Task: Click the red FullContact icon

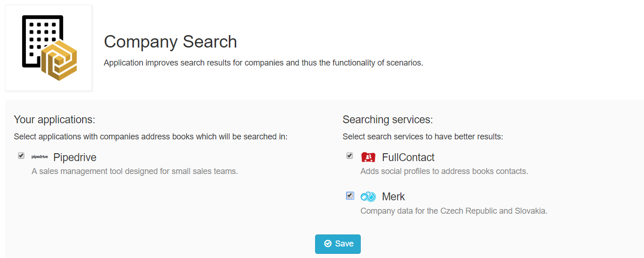Action: [368, 157]
